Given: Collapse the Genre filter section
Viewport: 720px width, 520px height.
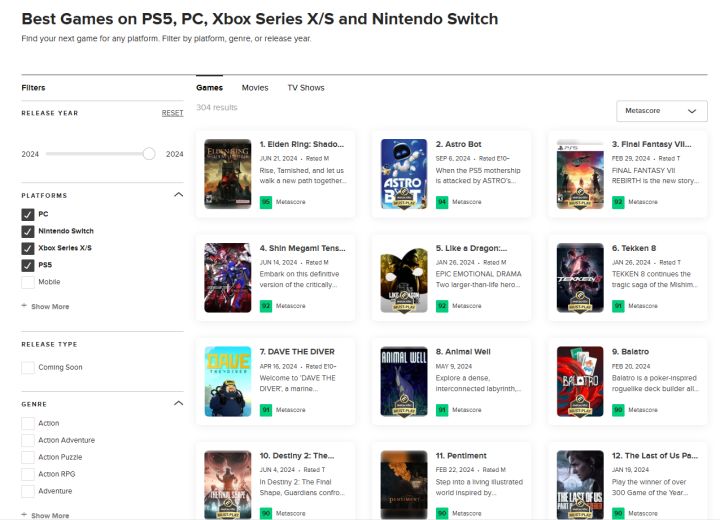Looking at the screenshot, I should 178,403.
